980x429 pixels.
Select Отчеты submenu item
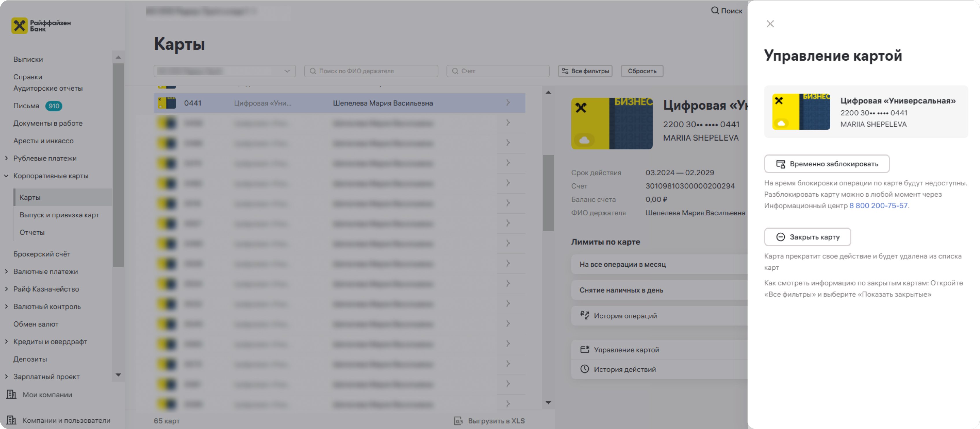coord(32,232)
